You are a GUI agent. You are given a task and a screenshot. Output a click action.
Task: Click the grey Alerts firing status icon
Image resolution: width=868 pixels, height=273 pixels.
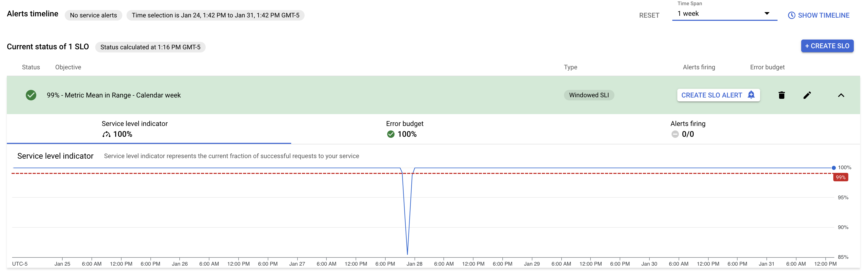675,134
